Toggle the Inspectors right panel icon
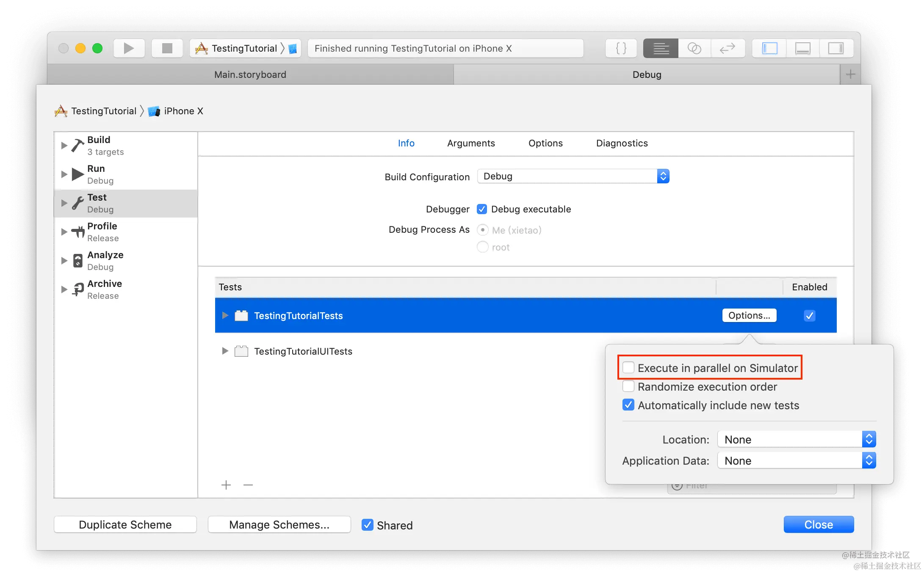Image resolution: width=924 pixels, height=573 pixels. pyautogui.click(x=835, y=48)
